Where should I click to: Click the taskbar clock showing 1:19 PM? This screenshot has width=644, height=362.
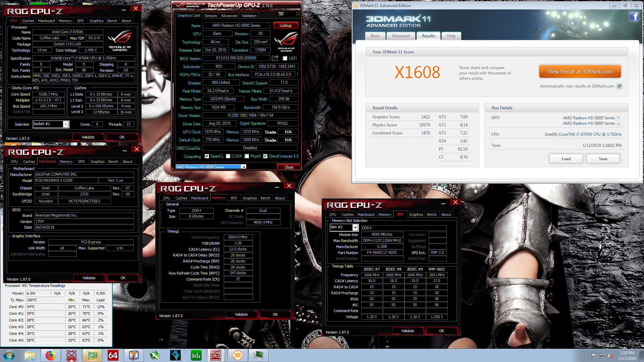coord(627,356)
